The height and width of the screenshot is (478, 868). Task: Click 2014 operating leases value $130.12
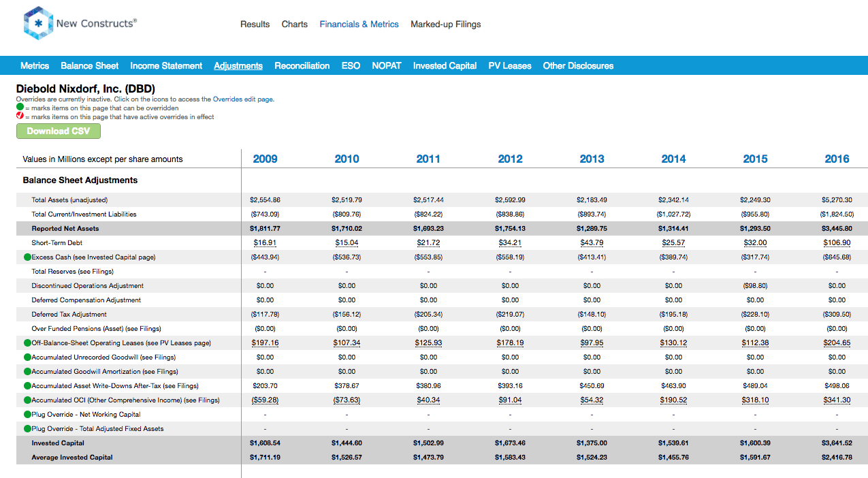tap(674, 343)
